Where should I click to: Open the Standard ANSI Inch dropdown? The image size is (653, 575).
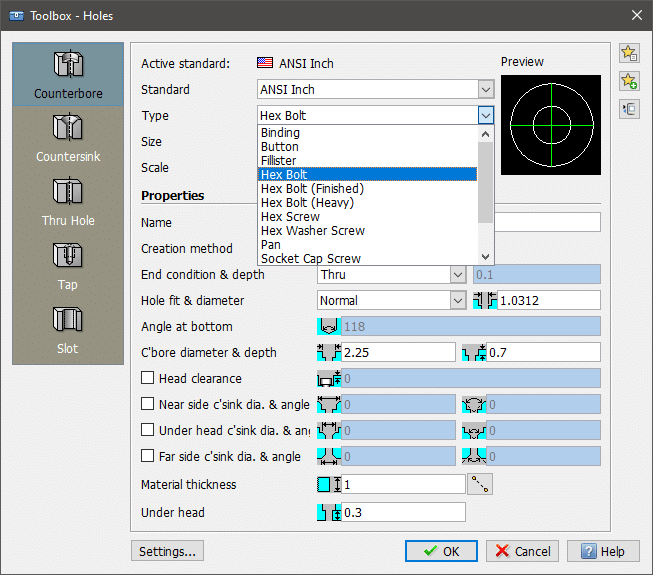485,90
